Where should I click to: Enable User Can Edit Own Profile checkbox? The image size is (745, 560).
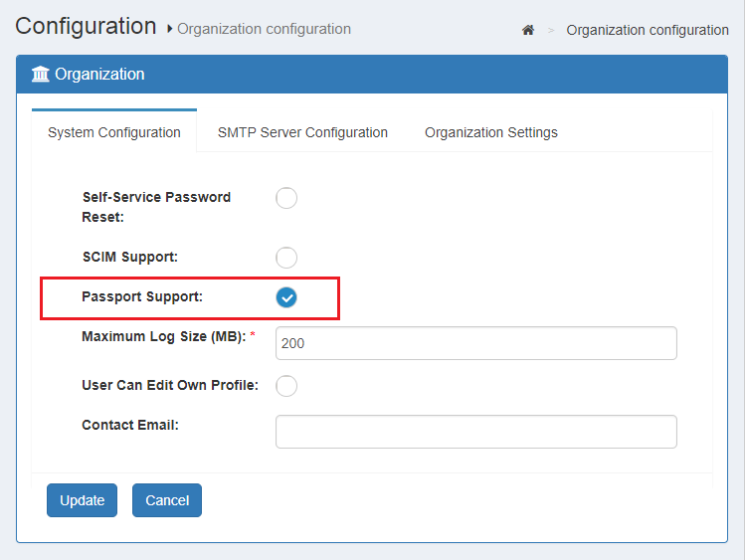coord(286,386)
